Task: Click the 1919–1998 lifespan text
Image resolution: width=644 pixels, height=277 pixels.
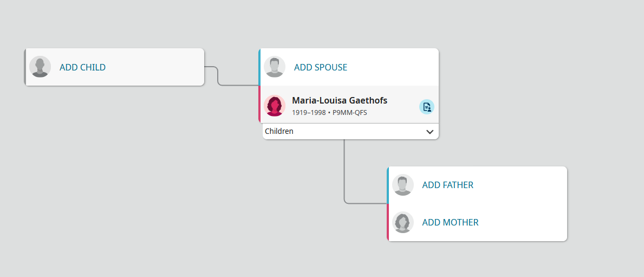Action: (x=309, y=113)
